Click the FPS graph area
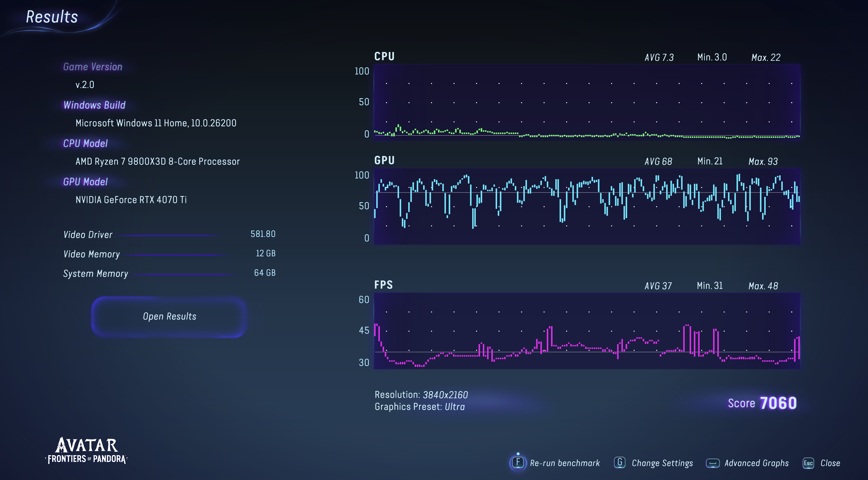Viewport: 868px width, 480px height. (x=587, y=331)
